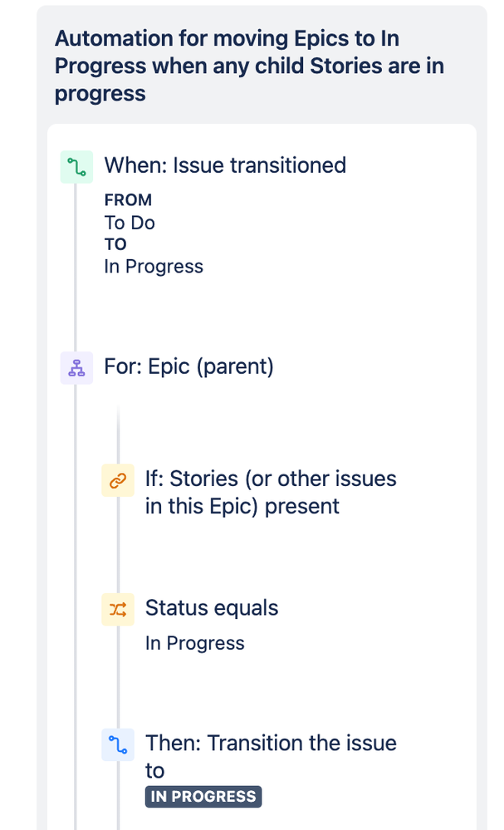504x830 pixels.
Task: Open the 'For: Epic (parent)' branch step
Action: [188, 366]
